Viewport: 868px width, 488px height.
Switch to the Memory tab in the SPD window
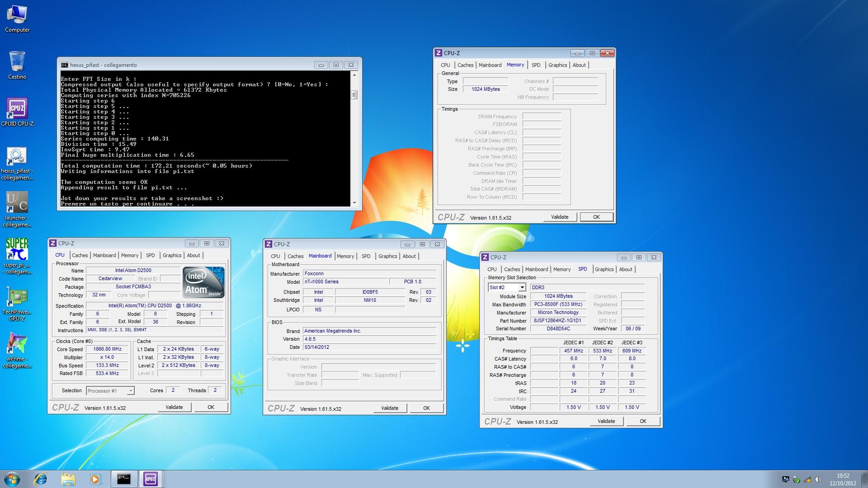point(562,270)
